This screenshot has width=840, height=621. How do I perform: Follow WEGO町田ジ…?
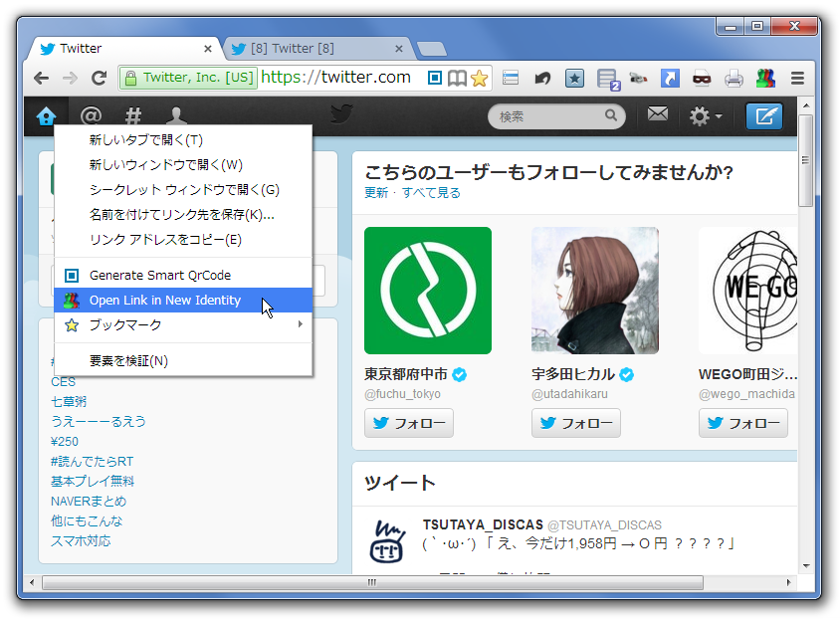click(x=743, y=423)
